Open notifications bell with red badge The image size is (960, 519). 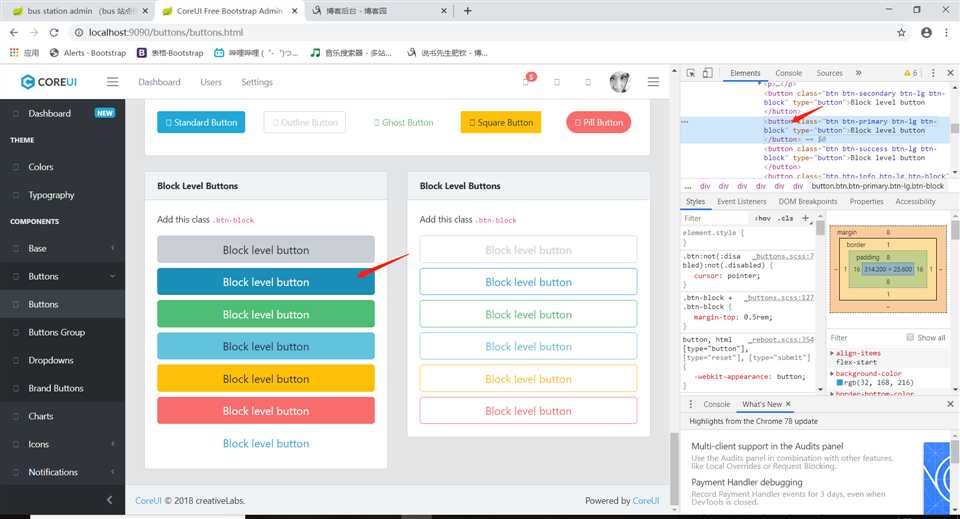(x=527, y=80)
